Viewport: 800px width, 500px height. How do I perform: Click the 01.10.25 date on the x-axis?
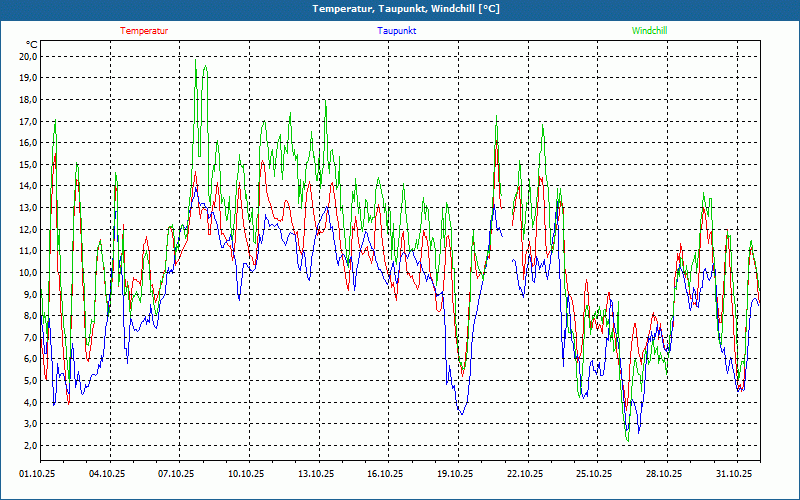click(37, 474)
